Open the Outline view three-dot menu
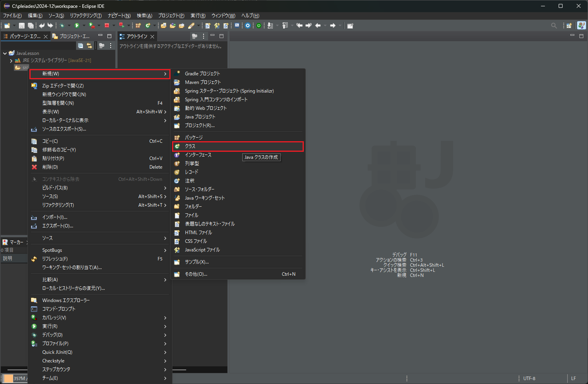 pos(203,36)
